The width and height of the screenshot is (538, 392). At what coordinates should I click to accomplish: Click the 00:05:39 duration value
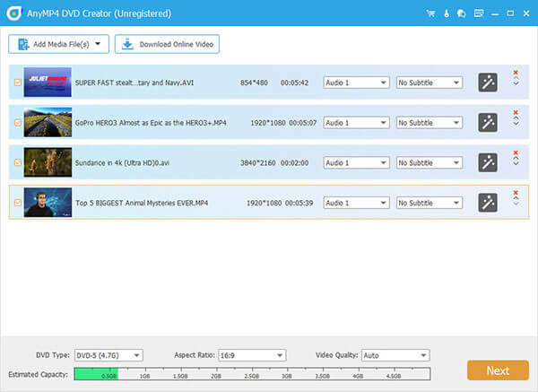299,203
